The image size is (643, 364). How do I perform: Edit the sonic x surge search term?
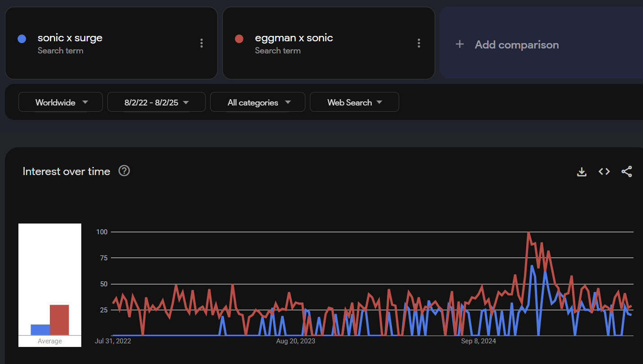[70, 38]
